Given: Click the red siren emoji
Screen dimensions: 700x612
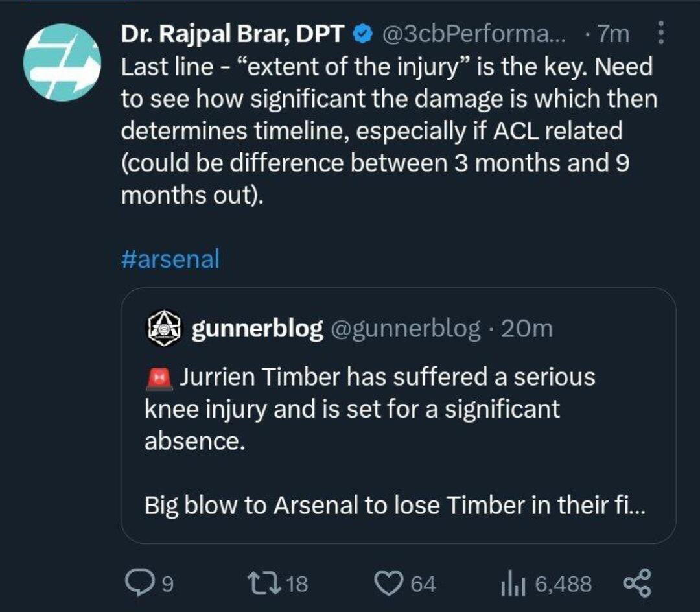Looking at the screenshot, I should pos(159,379).
